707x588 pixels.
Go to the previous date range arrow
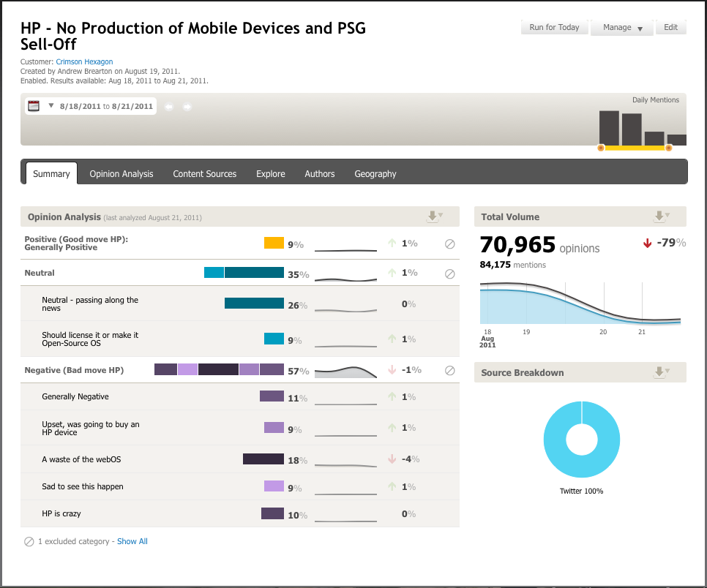(x=168, y=107)
